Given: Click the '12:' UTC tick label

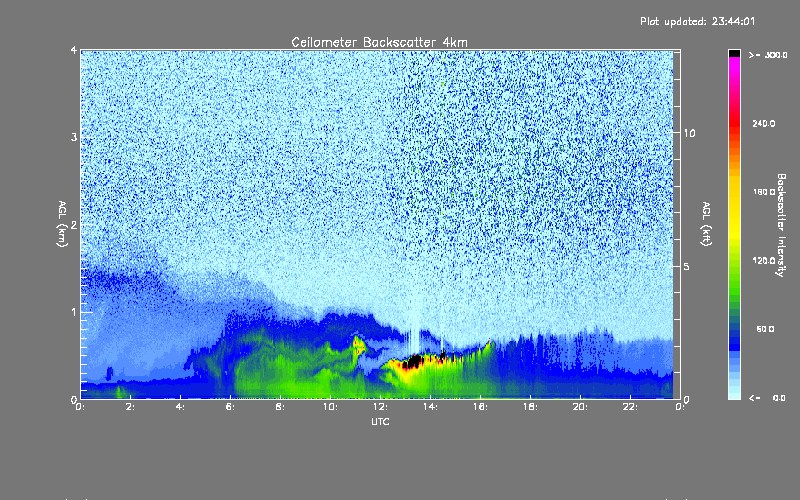Looking at the screenshot, I should tap(380, 407).
